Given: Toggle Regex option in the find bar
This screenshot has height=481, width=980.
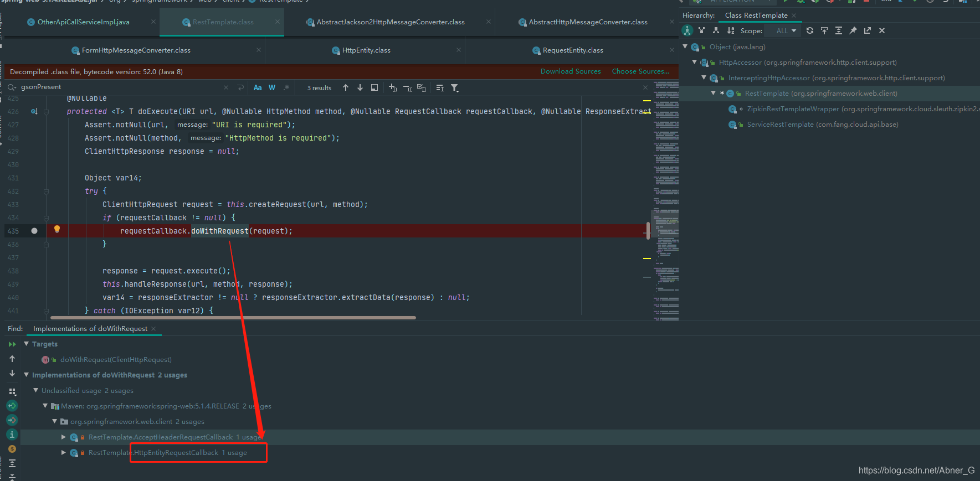Looking at the screenshot, I should (x=286, y=87).
